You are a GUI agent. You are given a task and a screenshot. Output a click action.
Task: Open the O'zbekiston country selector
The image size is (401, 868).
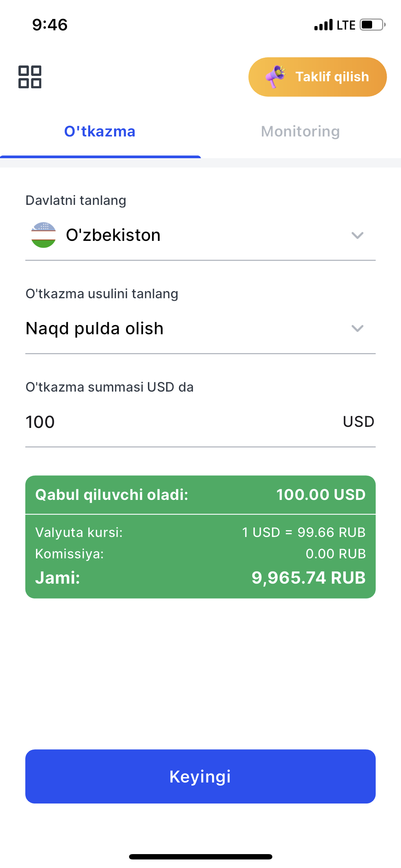(113, 235)
